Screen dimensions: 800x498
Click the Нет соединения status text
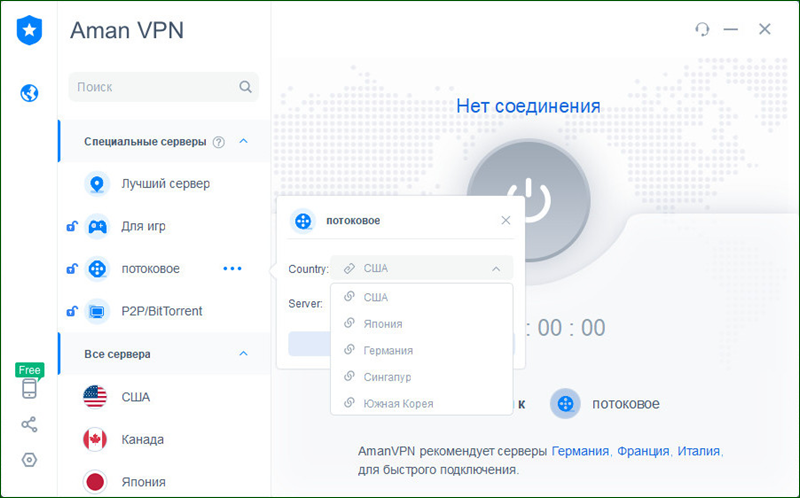(528, 106)
